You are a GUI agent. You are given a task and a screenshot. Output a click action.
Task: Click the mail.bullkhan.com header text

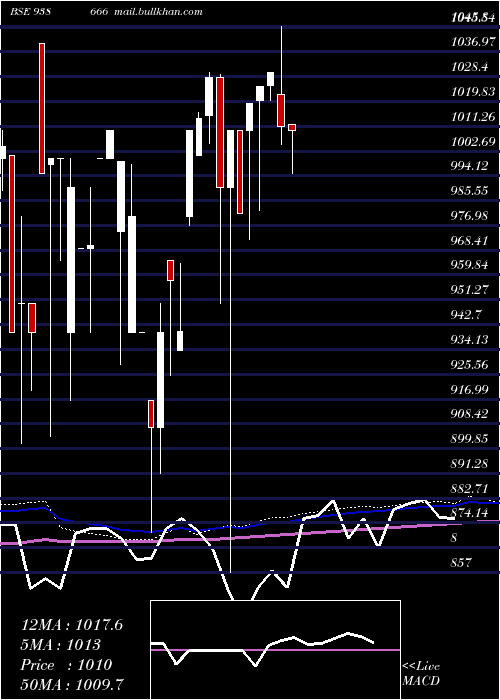tap(158, 12)
